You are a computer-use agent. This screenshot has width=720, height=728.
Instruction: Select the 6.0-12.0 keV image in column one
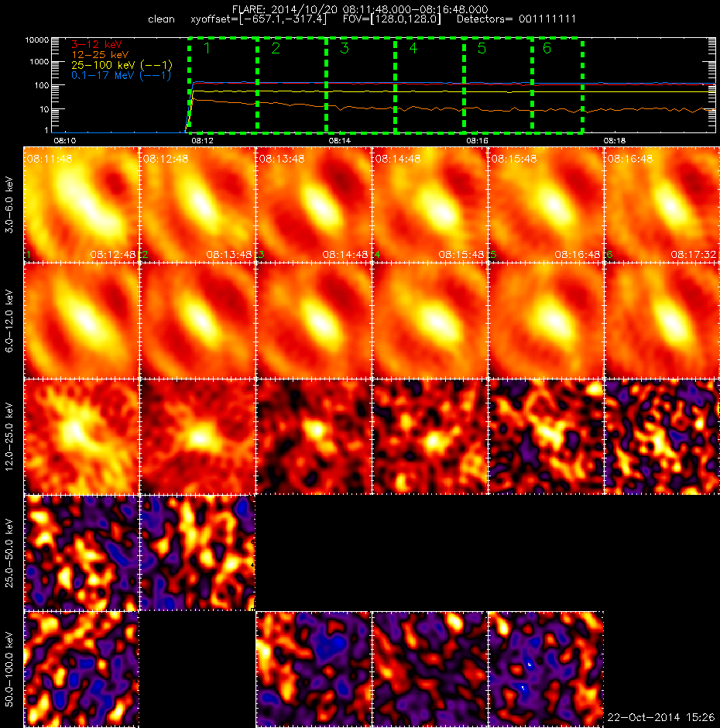81,321
